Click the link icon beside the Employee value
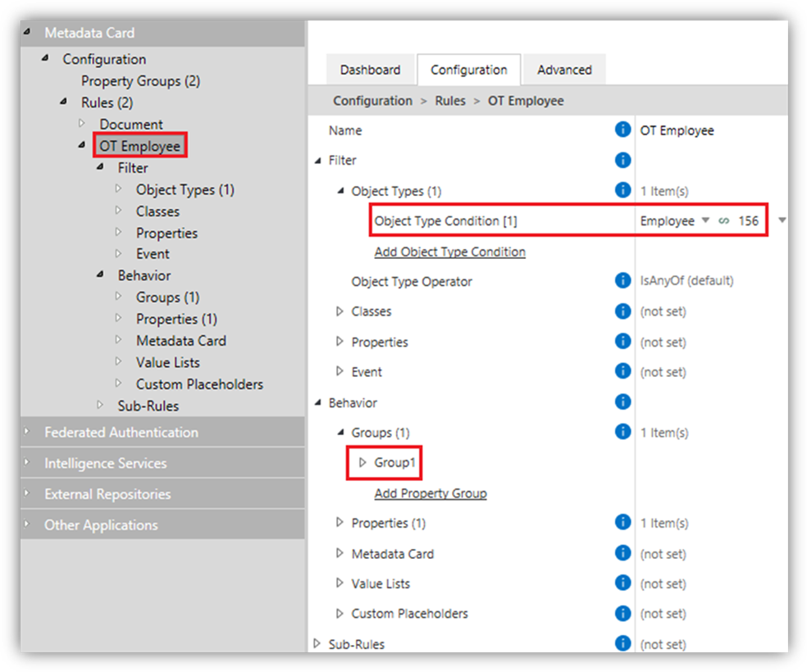Viewport: 807px width, 672px height. coord(726,220)
